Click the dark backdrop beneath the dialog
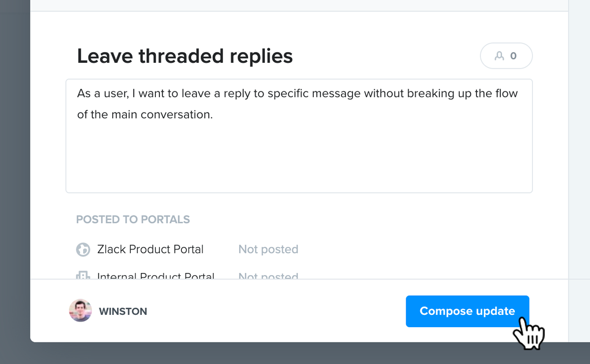Viewport: 590px width, 364px height. [x=295, y=353]
